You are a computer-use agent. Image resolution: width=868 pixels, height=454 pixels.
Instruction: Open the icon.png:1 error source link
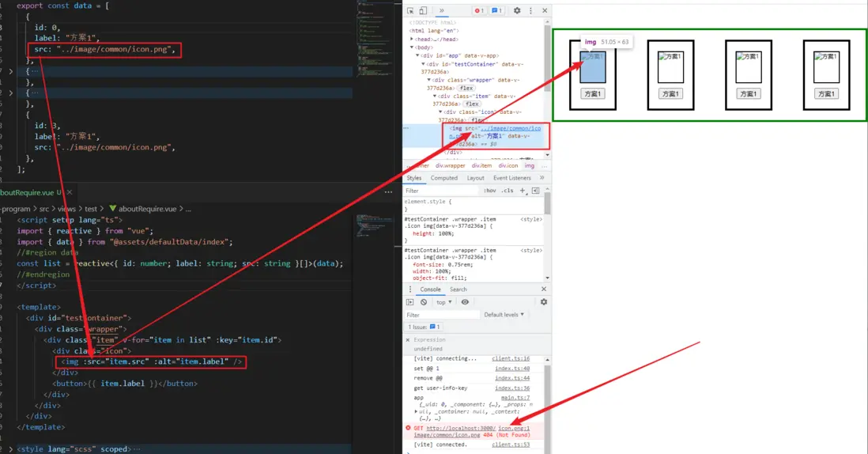coord(514,428)
